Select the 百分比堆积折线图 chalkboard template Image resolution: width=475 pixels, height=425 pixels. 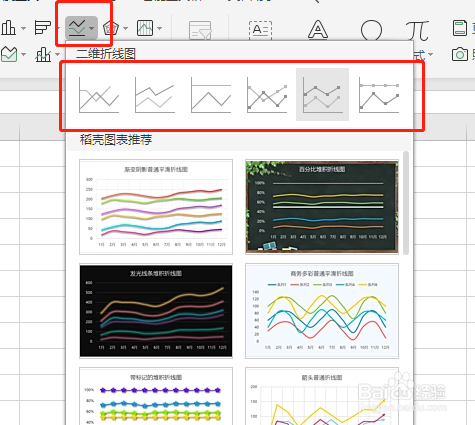point(322,207)
